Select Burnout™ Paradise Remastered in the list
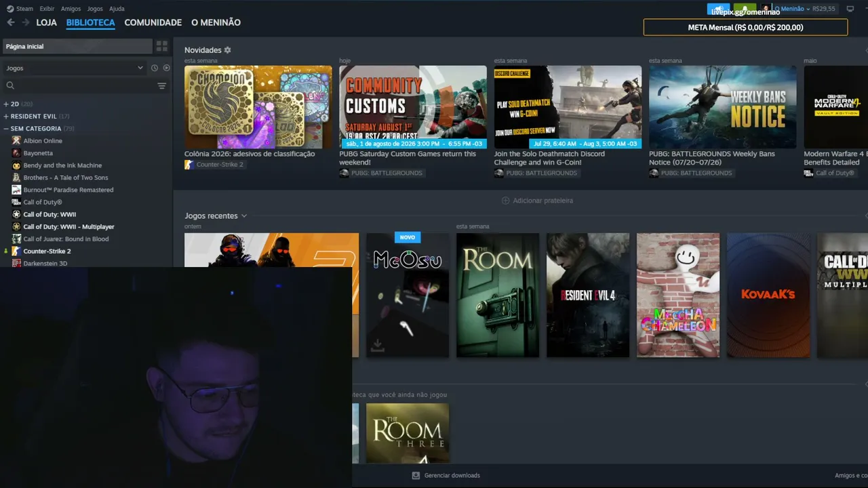868x488 pixels. (68, 190)
